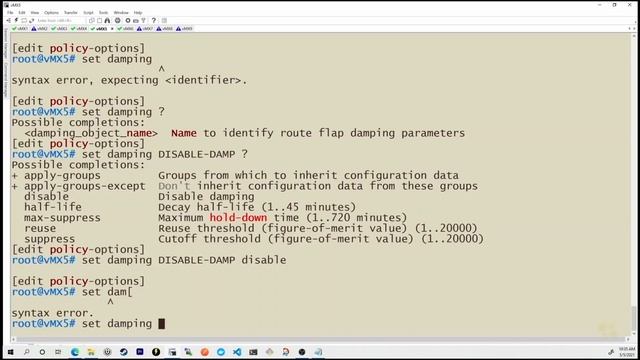
Task: Click the 'suppress' completion entry
Action: 49,239
